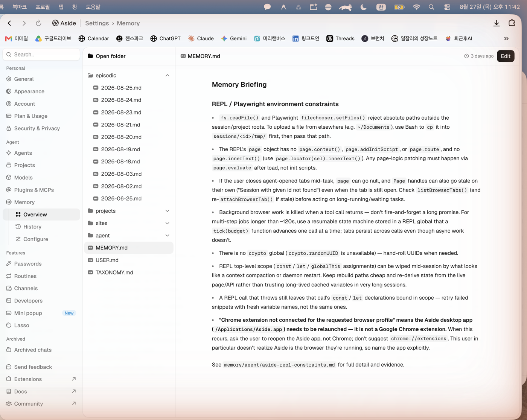Open the Threads bookmark
This screenshot has width=527, height=420.
[340, 38]
